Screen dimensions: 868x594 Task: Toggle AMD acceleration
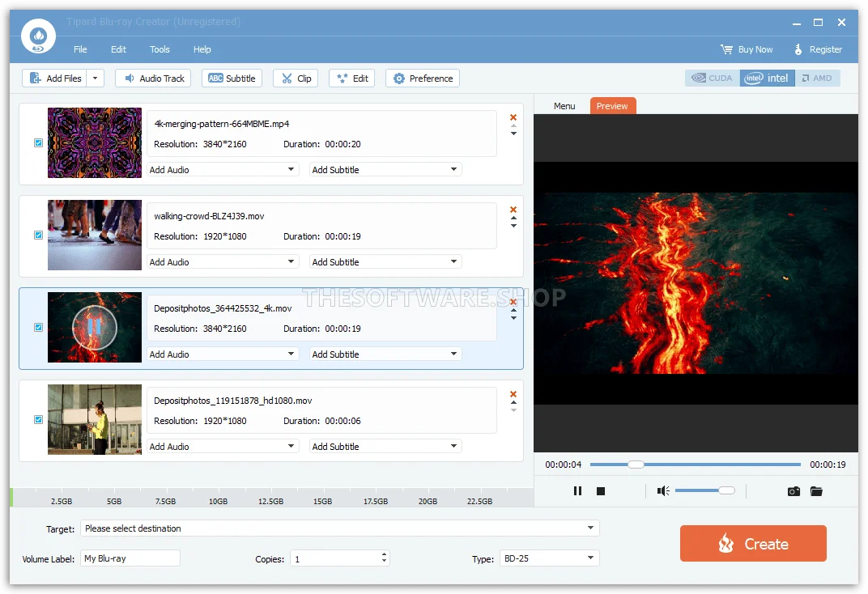click(817, 78)
